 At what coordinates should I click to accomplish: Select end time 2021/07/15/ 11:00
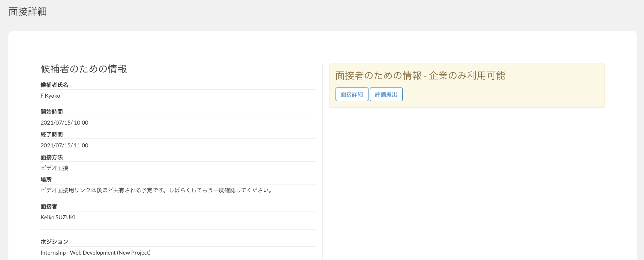tap(64, 146)
